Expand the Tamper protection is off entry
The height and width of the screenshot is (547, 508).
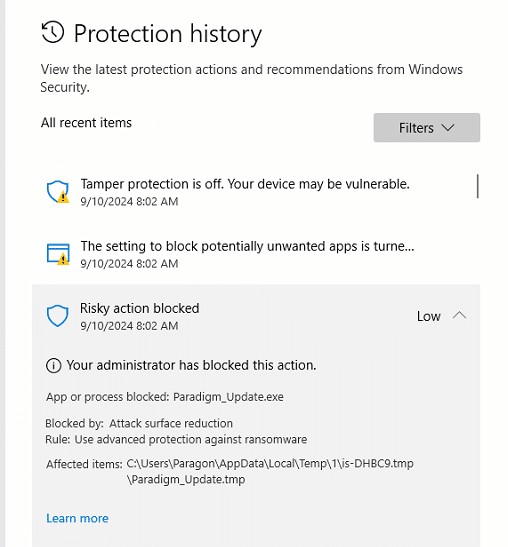256,192
